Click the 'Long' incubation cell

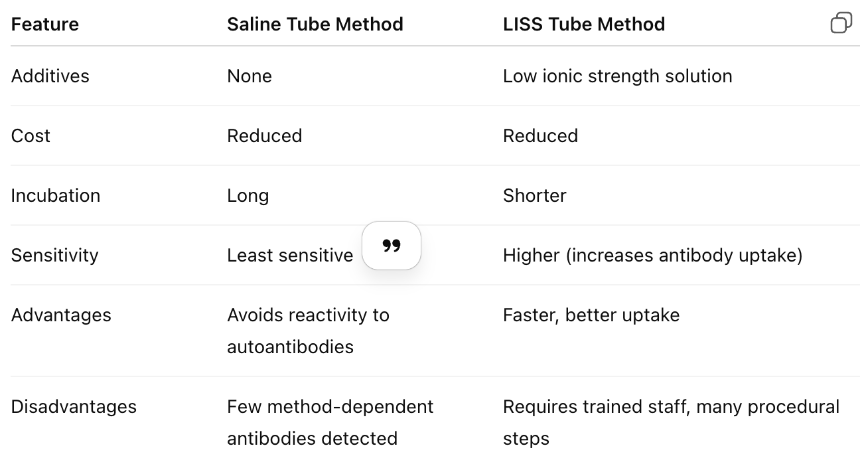[248, 196]
